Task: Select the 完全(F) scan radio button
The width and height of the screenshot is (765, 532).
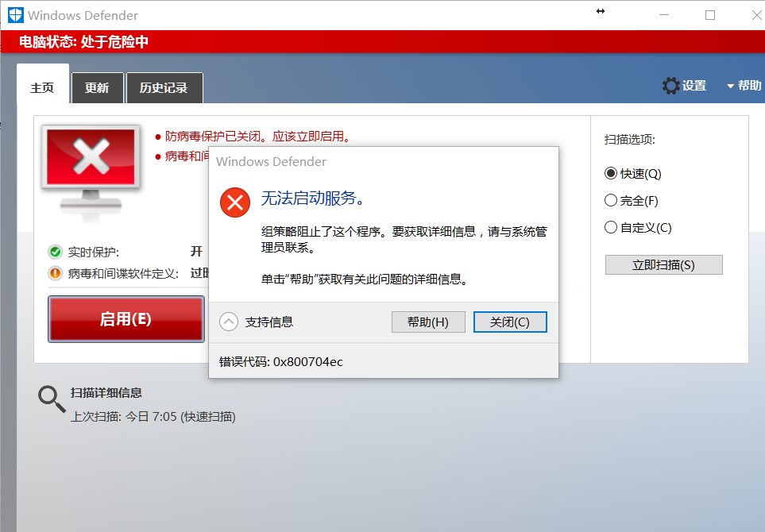Action: (611, 200)
